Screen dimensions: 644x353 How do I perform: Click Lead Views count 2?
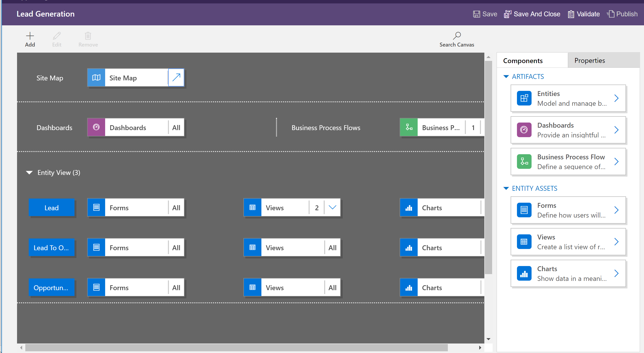point(317,207)
